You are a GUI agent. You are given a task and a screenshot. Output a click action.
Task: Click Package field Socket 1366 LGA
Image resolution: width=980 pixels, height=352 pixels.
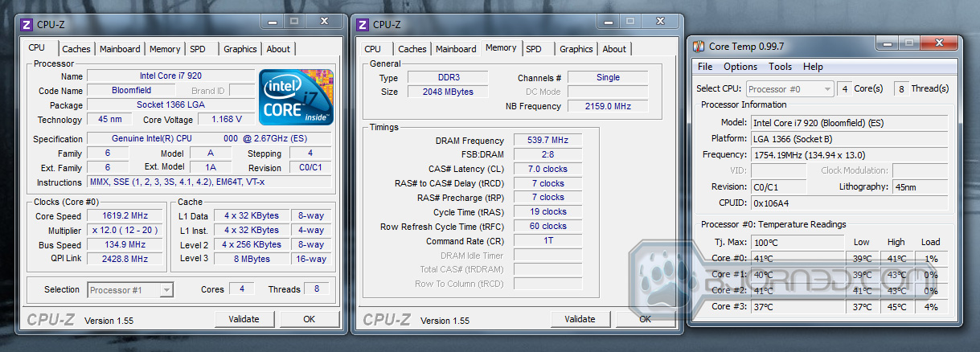(170, 105)
